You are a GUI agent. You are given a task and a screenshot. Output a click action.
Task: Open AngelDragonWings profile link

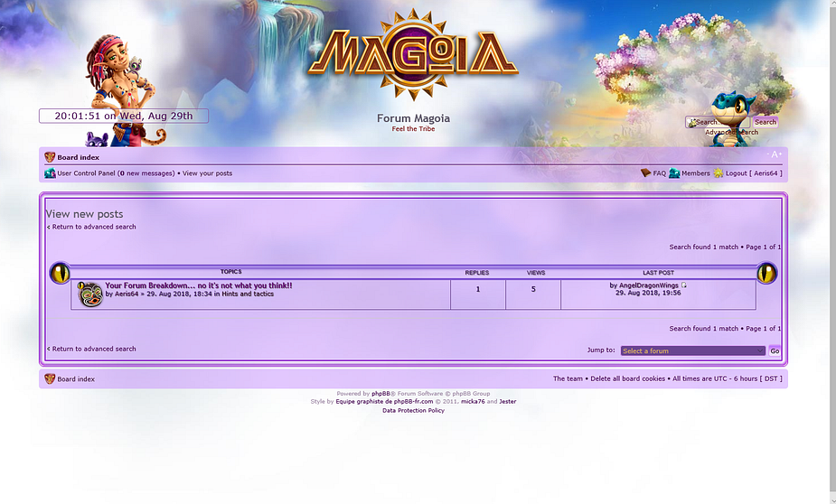pos(649,285)
